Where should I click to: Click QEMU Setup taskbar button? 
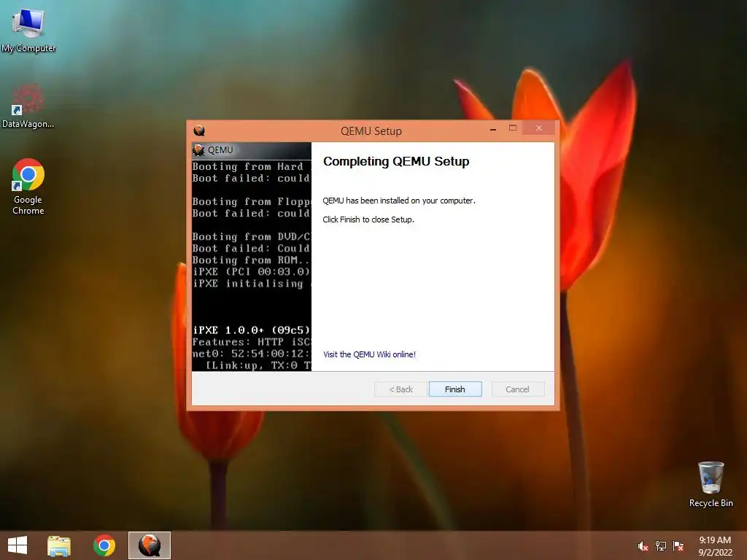pos(149,545)
